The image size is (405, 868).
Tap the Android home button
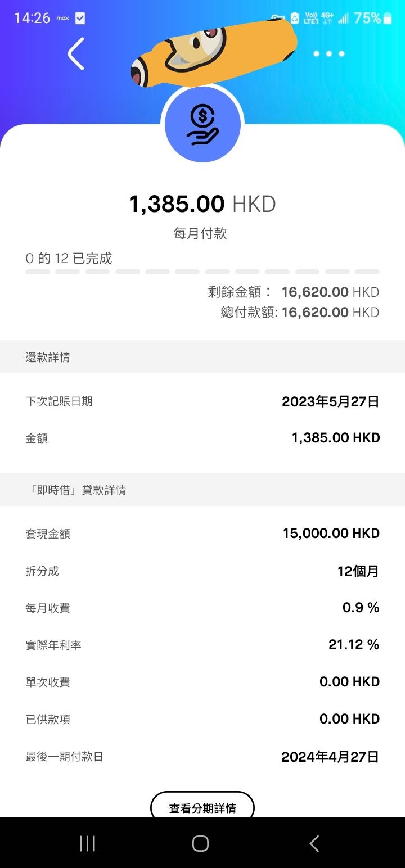[201, 843]
